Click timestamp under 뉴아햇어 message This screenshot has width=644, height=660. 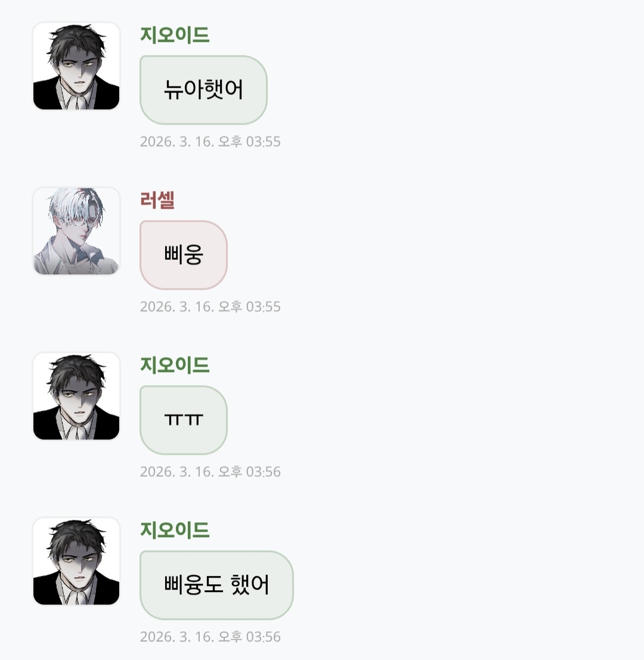[210, 141]
